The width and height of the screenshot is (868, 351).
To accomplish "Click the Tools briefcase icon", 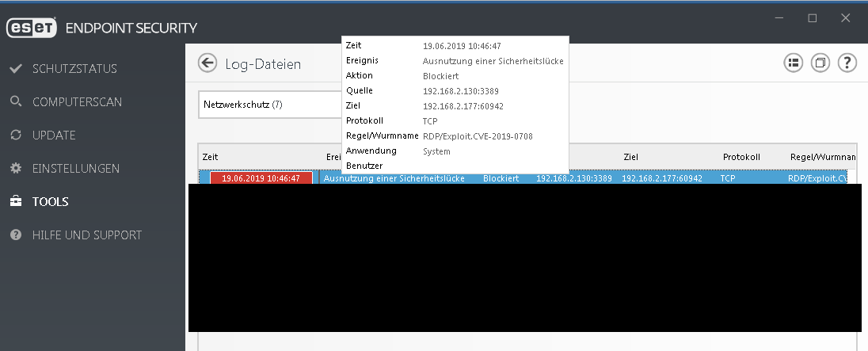I will (x=16, y=201).
